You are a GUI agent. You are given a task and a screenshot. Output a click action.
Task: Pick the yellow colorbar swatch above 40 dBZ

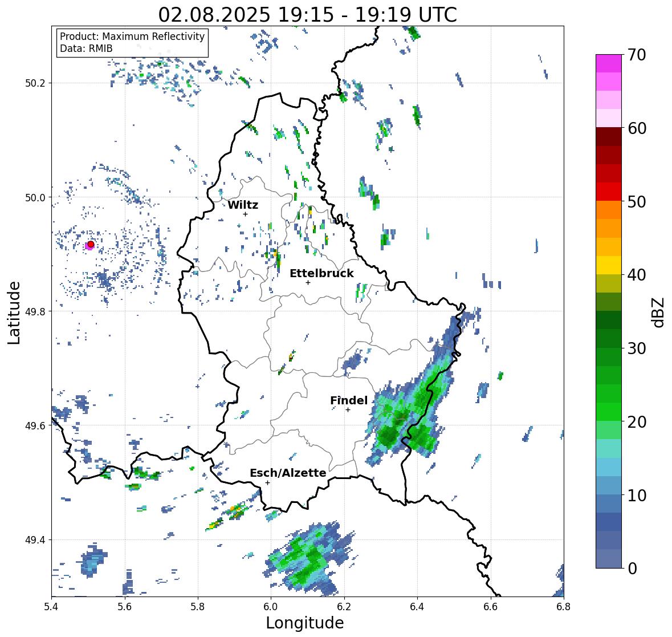[x=609, y=265]
